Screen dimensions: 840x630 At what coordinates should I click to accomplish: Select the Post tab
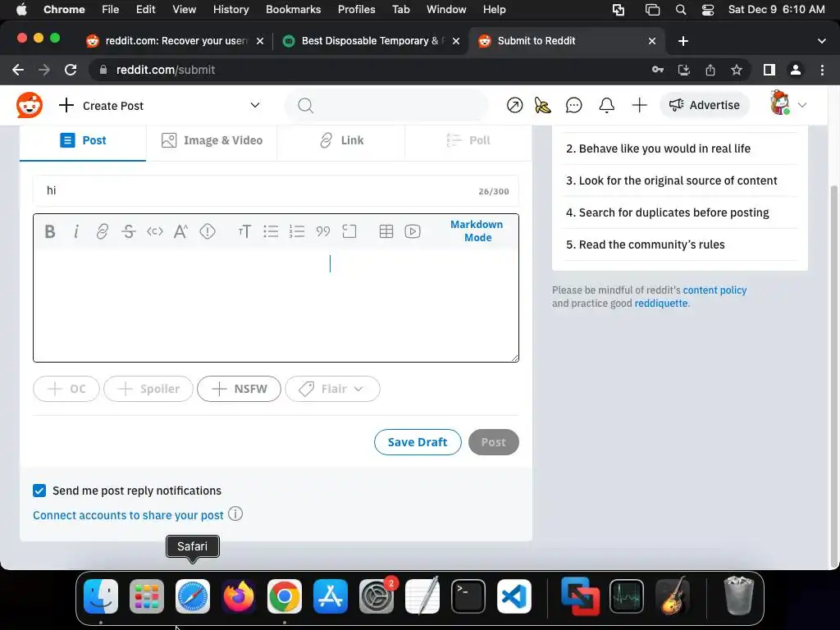point(83,141)
